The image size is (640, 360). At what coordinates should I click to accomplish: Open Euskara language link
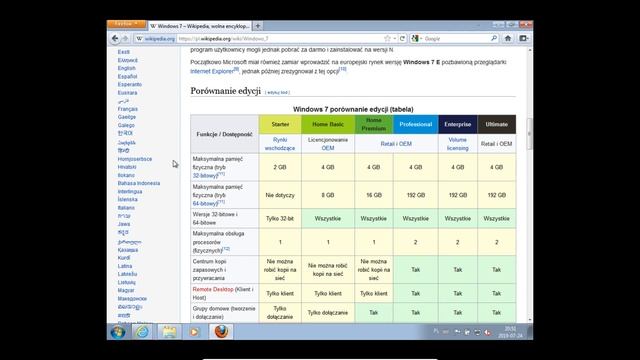[x=127, y=93]
